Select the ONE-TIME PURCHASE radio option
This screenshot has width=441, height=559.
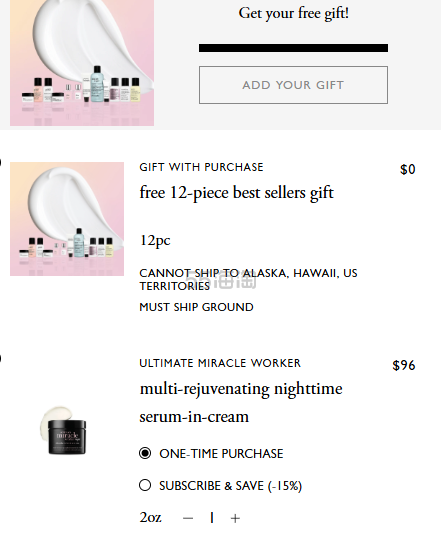(145, 453)
